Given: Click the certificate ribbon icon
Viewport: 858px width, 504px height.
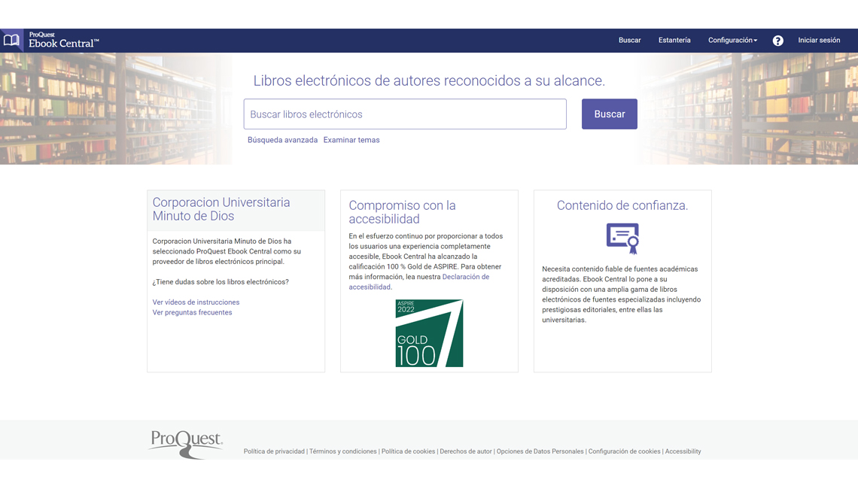Looking at the screenshot, I should (622, 238).
